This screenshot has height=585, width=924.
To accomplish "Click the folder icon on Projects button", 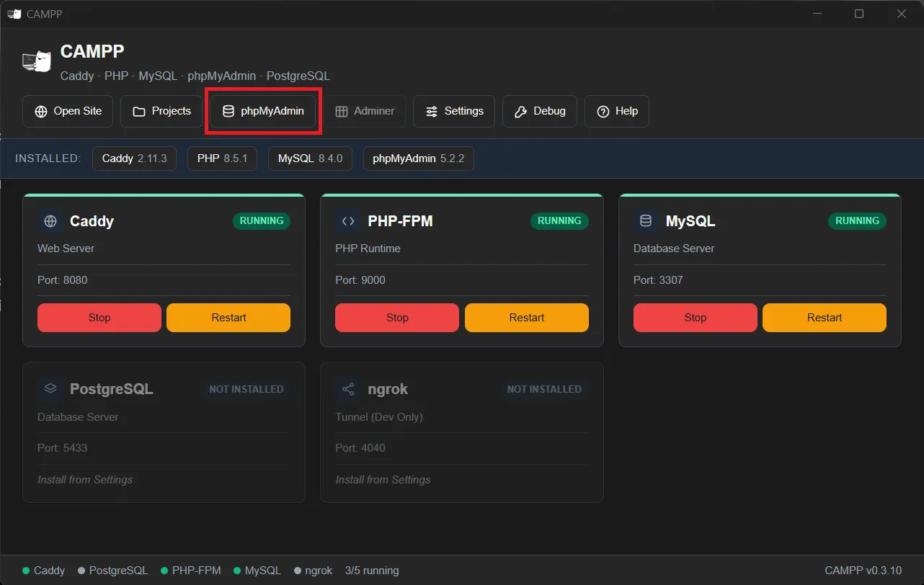I will [138, 112].
